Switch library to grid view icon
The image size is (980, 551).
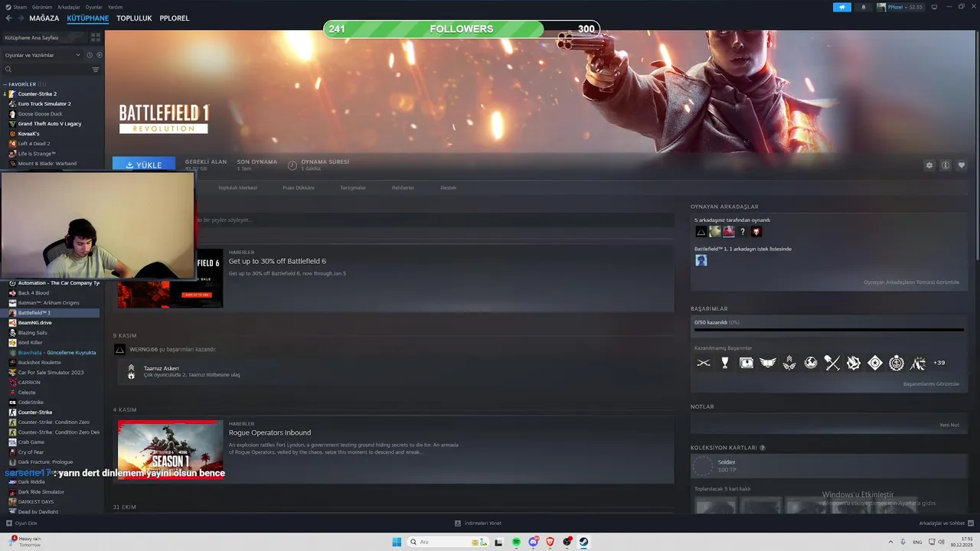coord(96,37)
